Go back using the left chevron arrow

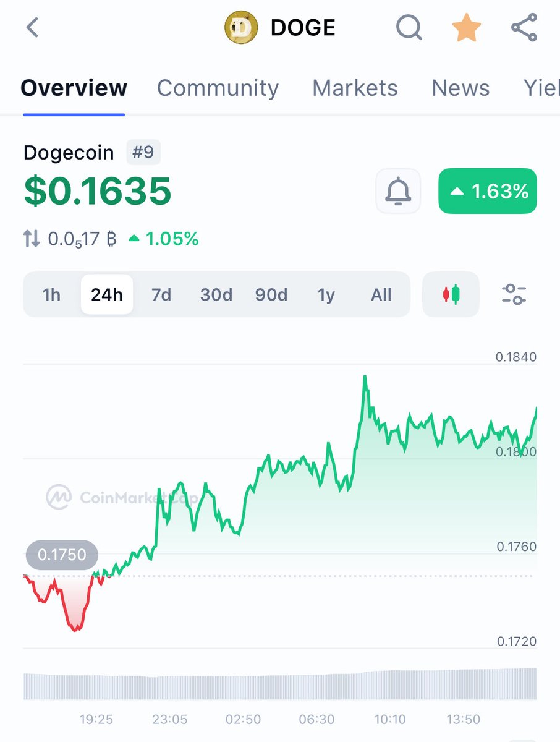pos(32,28)
